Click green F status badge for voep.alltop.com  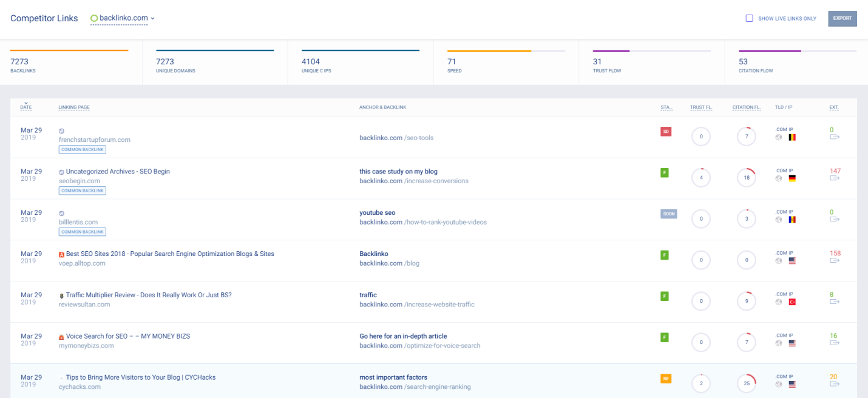pos(665,255)
